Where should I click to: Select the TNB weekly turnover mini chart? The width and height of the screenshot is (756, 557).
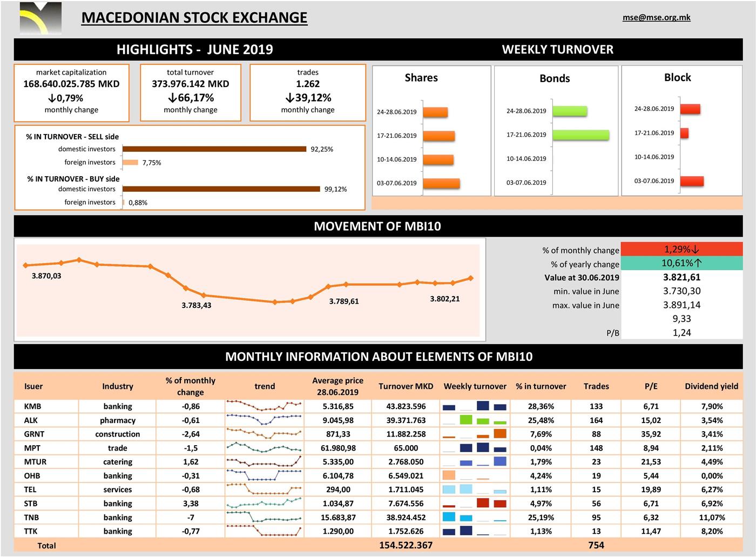[x=475, y=517]
